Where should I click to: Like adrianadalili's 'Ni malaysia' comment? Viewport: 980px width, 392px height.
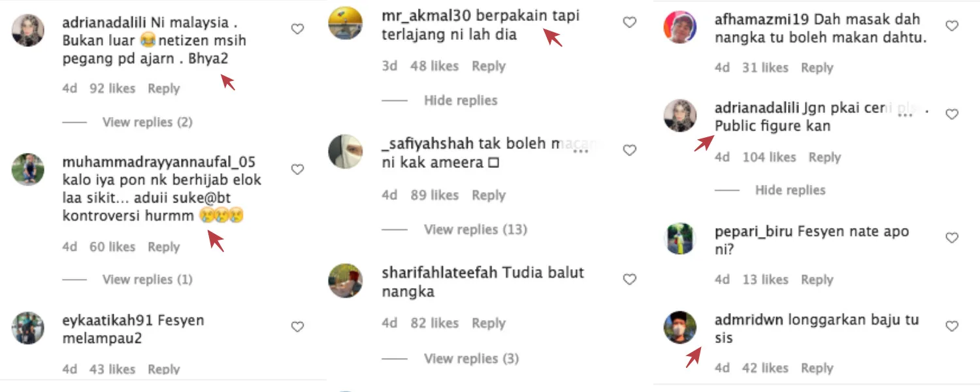297,29
